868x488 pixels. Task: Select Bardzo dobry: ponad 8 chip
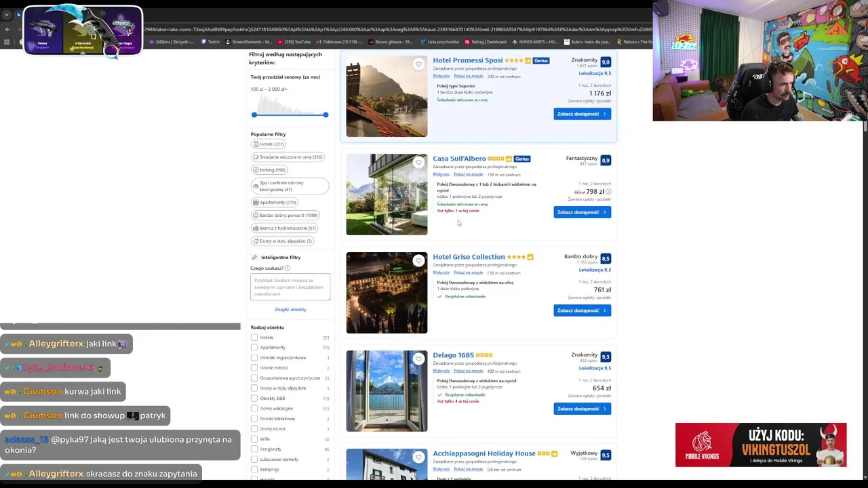click(285, 216)
